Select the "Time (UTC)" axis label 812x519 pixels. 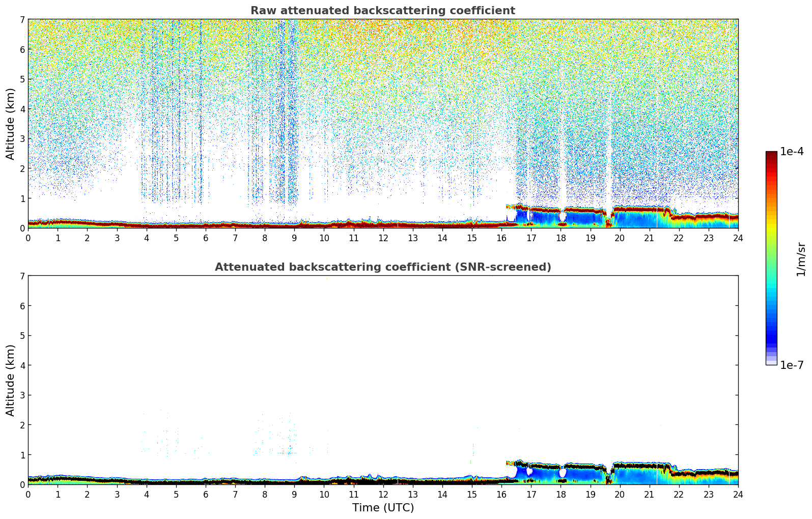click(x=383, y=508)
